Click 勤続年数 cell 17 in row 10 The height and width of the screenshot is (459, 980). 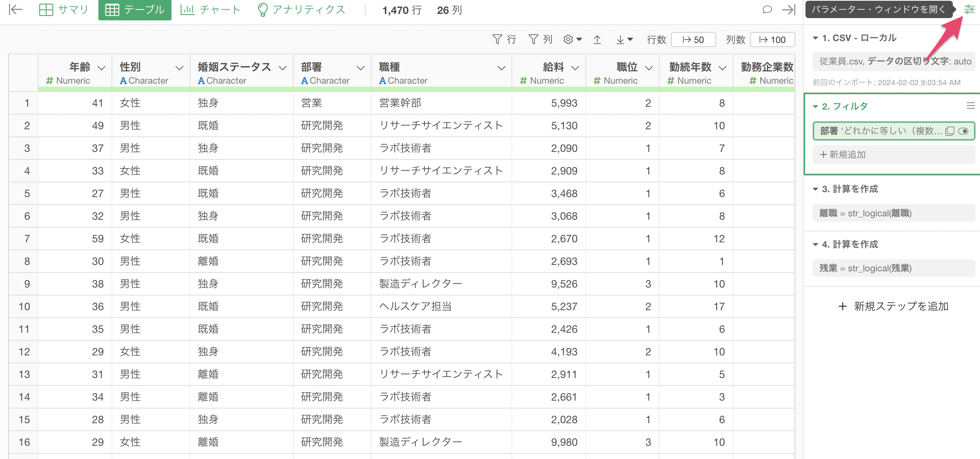pos(696,306)
